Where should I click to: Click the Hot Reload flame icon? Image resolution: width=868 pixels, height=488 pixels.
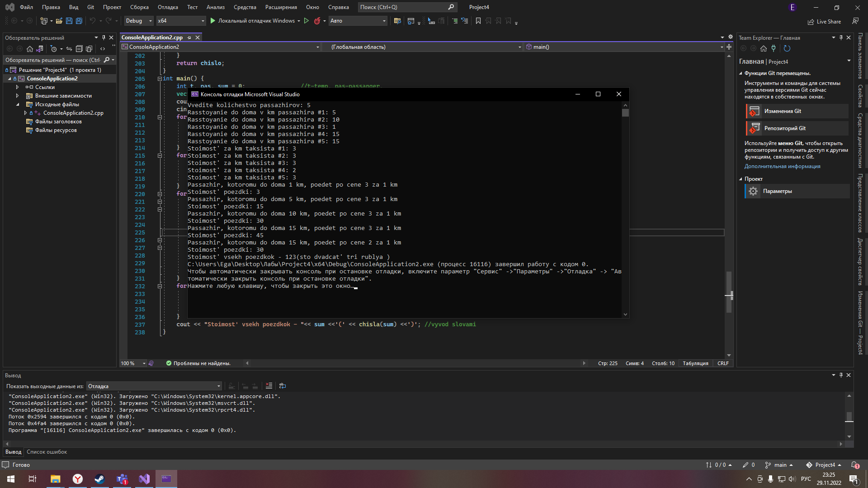(317, 21)
